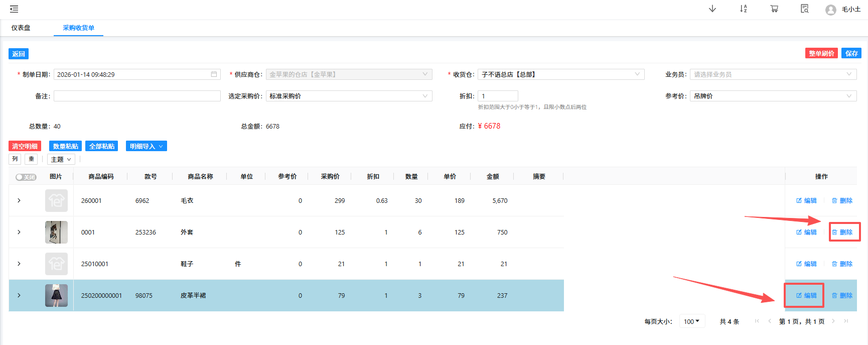Open the 选定采购价 dropdown

click(349, 96)
